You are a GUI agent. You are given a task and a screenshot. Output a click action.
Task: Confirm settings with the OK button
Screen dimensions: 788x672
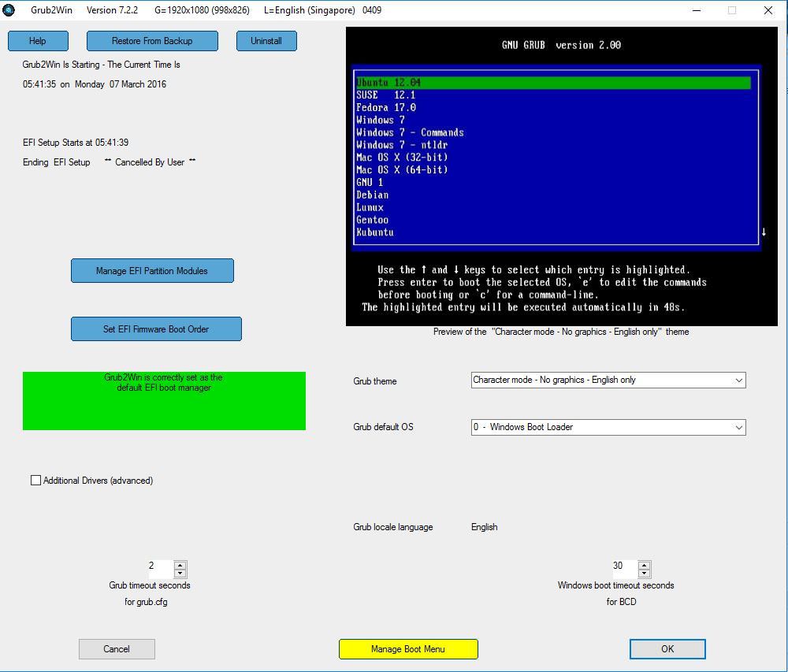(x=667, y=649)
